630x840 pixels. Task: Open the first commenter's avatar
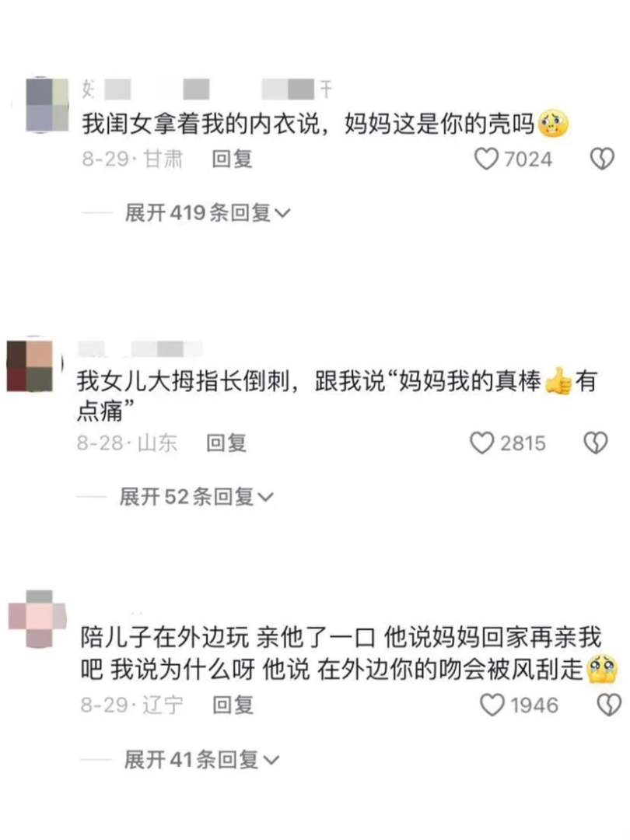click(x=47, y=104)
